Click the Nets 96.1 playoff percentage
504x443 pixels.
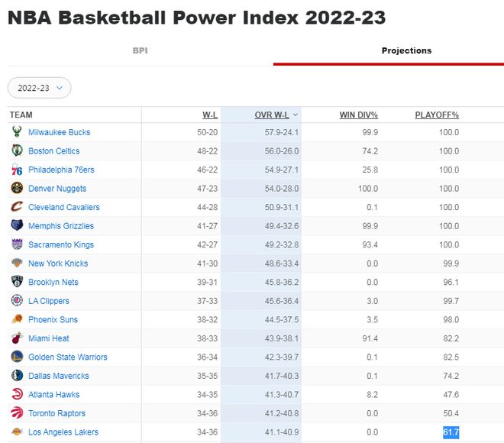click(451, 282)
